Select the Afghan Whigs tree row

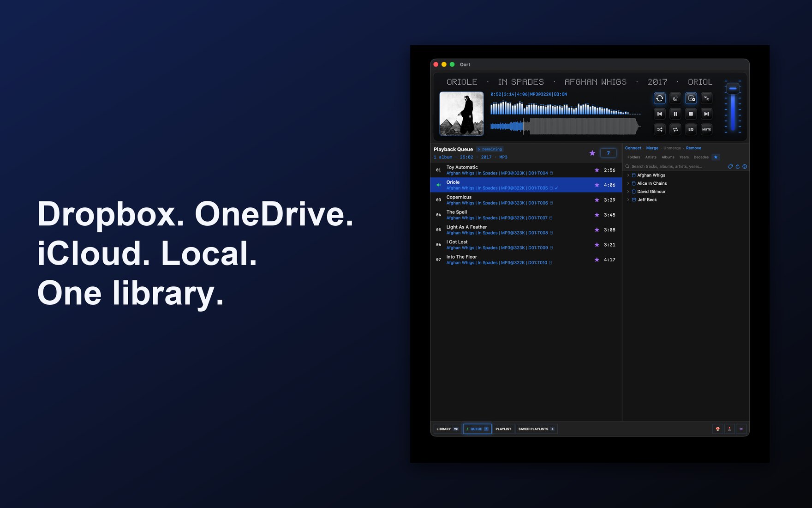[x=686, y=175]
